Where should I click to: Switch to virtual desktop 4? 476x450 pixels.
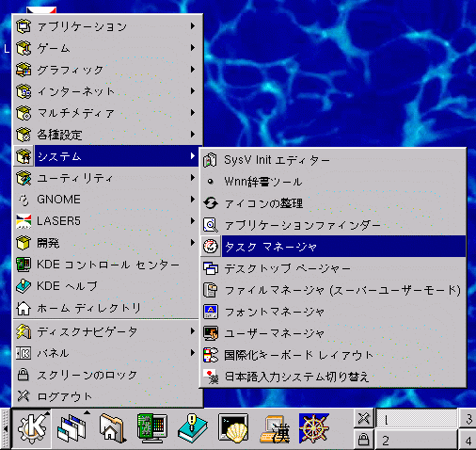click(x=468, y=440)
